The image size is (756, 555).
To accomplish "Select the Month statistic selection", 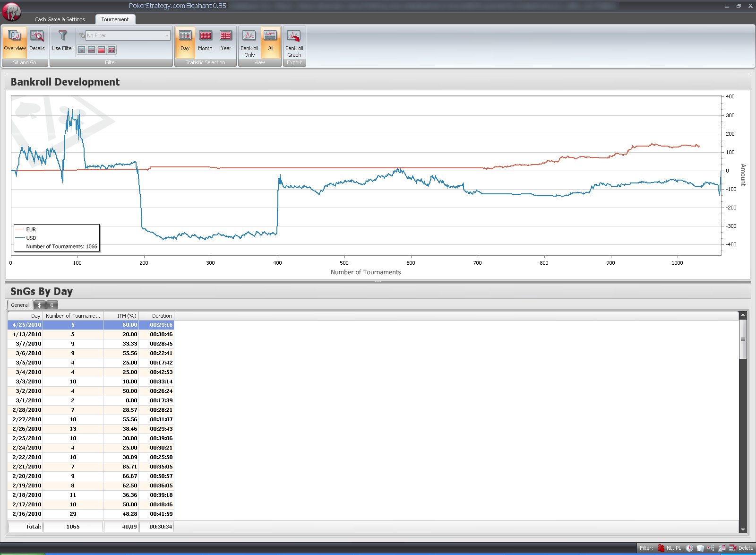I will pos(205,42).
